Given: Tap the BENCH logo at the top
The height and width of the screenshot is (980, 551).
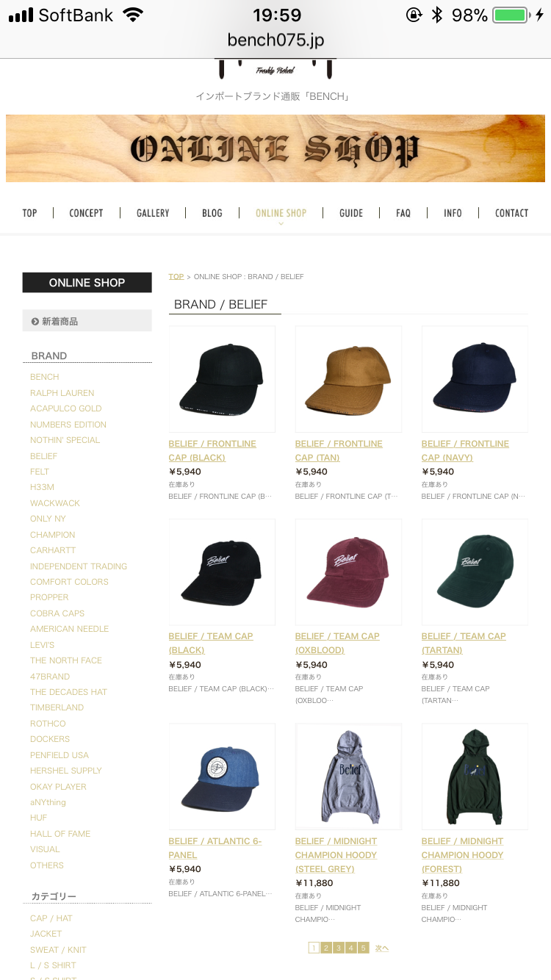Looking at the screenshot, I should tap(275, 69).
